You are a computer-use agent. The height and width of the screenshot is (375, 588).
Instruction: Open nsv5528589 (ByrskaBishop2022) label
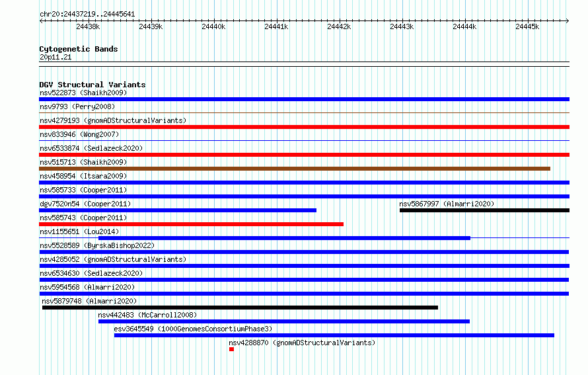[97, 245]
